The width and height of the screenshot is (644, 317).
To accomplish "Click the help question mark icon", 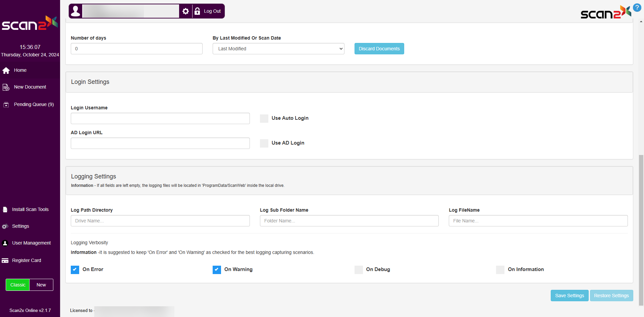I will point(637,8).
